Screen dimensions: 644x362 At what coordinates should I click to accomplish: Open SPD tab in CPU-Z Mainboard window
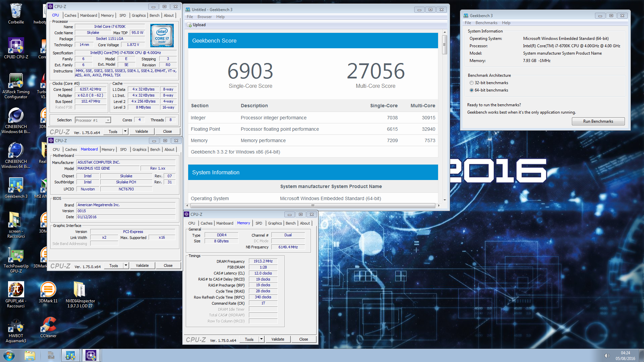click(x=123, y=149)
